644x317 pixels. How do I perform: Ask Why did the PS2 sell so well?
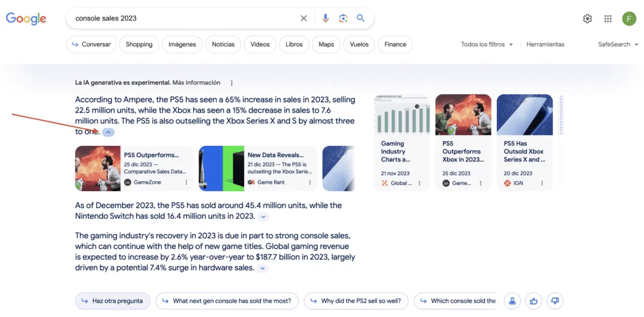pos(356,301)
